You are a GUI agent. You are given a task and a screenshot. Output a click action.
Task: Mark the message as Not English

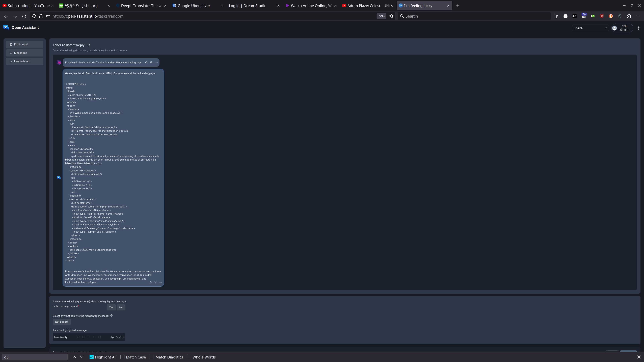pyautogui.click(x=62, y=322)
